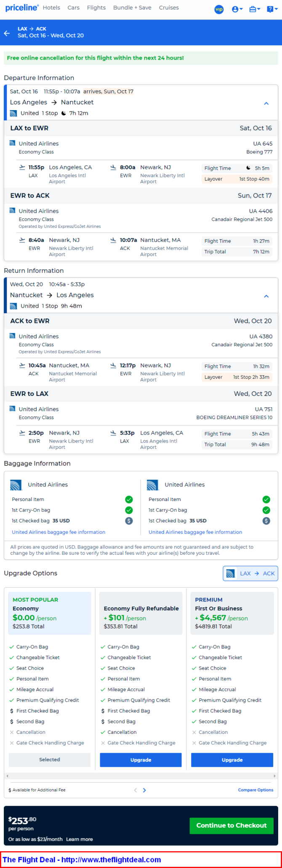282x868 pixels.
Task: Click United logo beside UA 4406 flight
Action: pyautogui.click(x=12, y=211)
